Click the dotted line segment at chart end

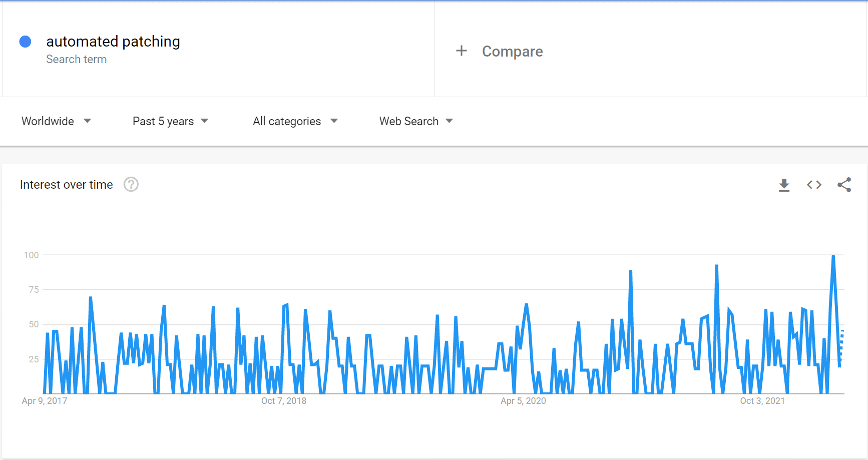pos(841,344)
